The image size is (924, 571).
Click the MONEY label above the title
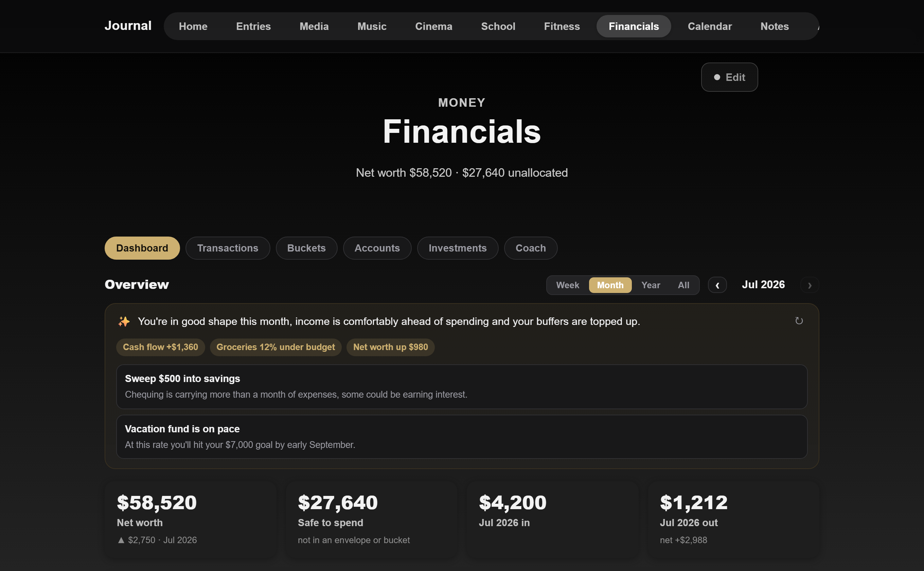(462, 102)
